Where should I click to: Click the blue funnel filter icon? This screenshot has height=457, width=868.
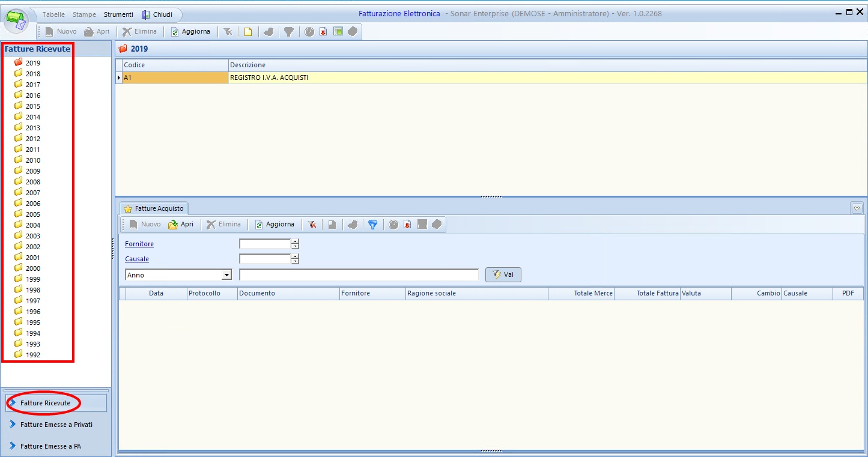[372, 225]
